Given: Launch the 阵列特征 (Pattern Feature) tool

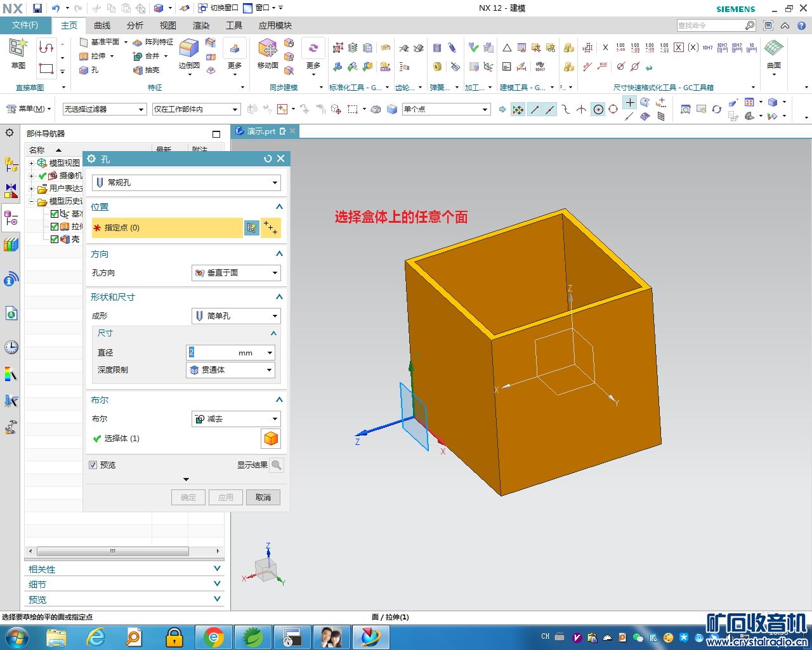Looking at the screenshot, I should 153,42.
